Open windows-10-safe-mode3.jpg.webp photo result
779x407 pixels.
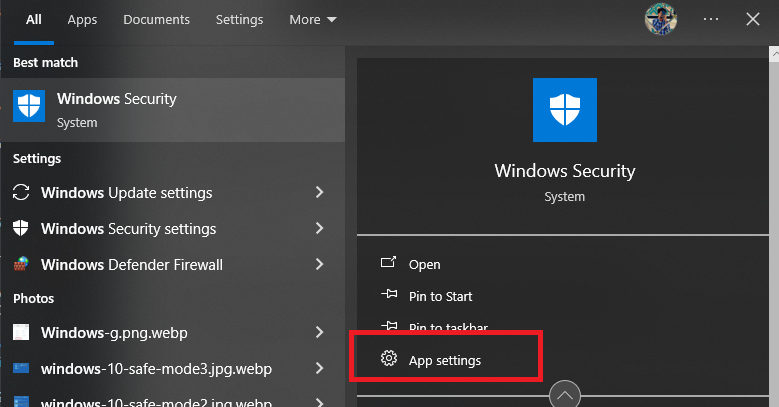click(155, 368)
